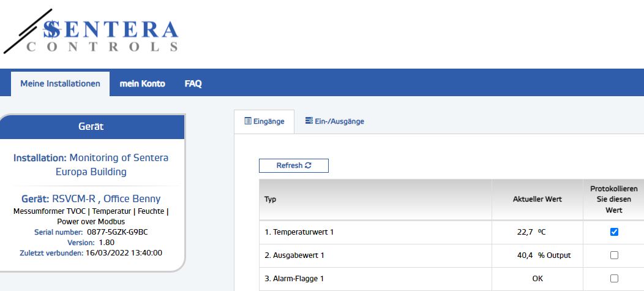Select the Temperaturwert 1 row label

click(299, 232)
